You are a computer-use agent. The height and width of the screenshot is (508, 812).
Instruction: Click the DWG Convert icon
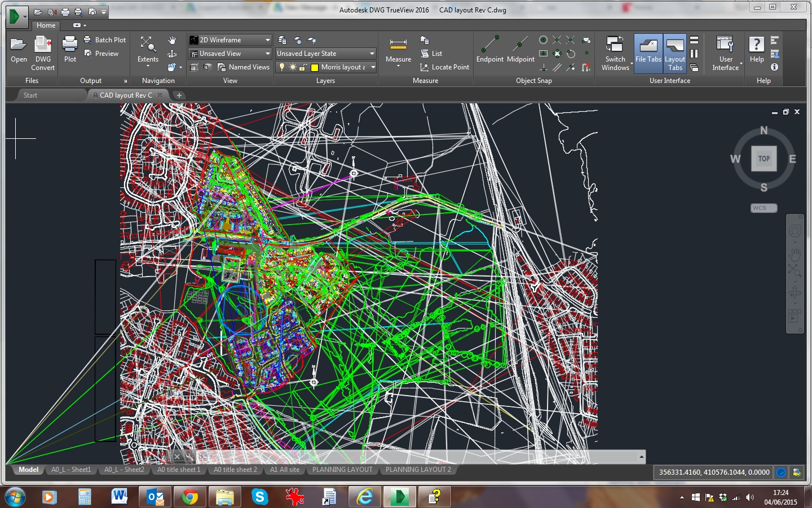click(x=43, y=45)
